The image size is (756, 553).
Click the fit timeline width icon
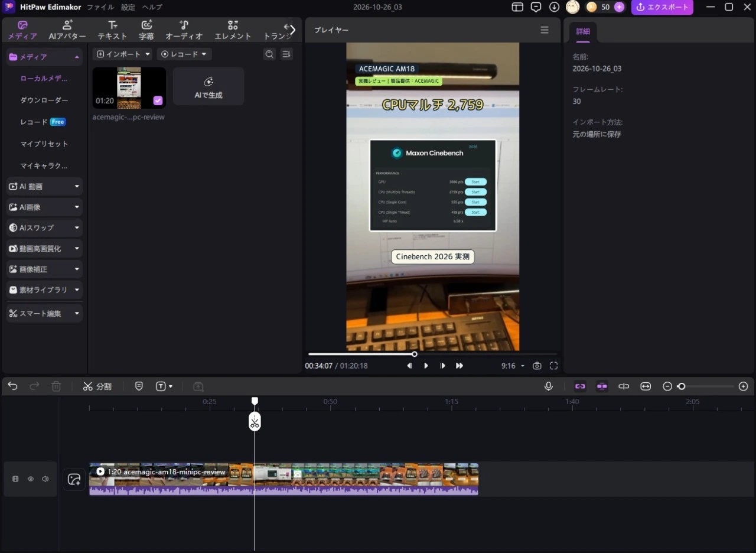(646, 386)
